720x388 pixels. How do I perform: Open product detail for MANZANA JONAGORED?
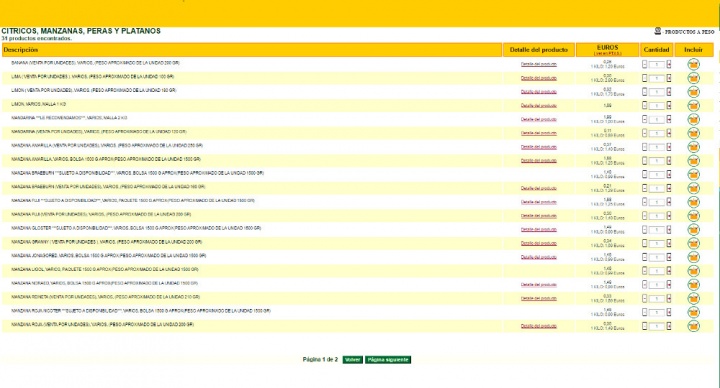[539, 257]
